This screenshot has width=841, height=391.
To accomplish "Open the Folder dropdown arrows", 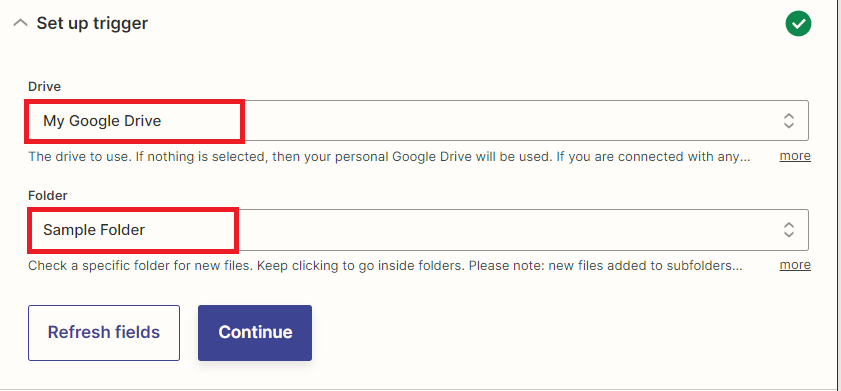I will point(788,230).
